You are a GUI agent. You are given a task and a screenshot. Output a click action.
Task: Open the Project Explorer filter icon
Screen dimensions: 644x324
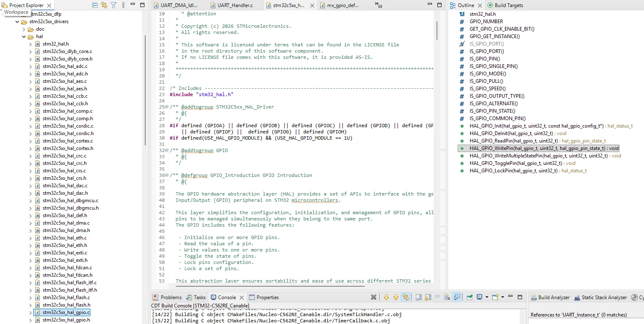click(x=113, y=5)
